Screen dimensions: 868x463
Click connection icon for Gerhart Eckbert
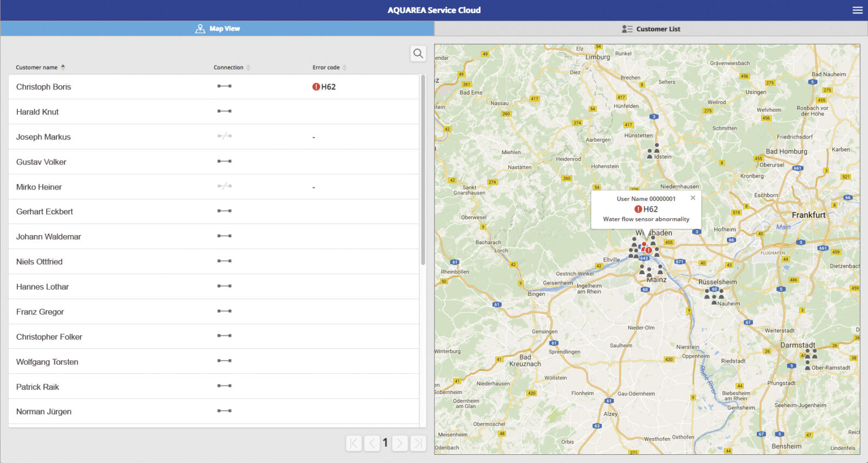pyautogui.click(x=225, y=211)
